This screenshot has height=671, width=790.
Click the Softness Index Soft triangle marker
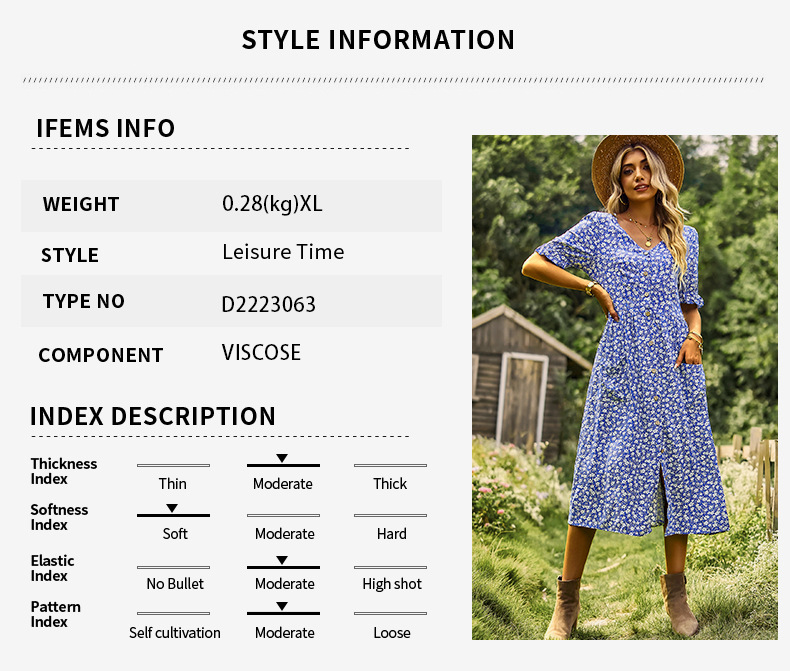point(172,508)
